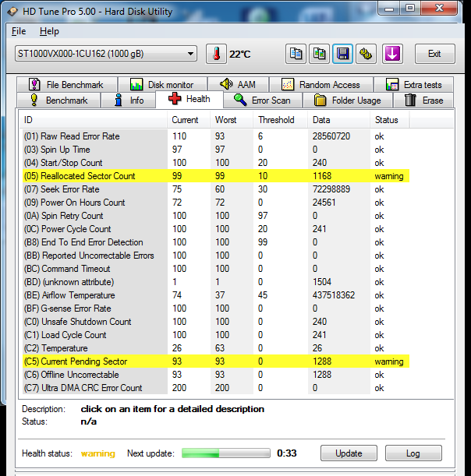
Task: Click the copy screenshot to clipboard icon
Action: coord(319,54)
